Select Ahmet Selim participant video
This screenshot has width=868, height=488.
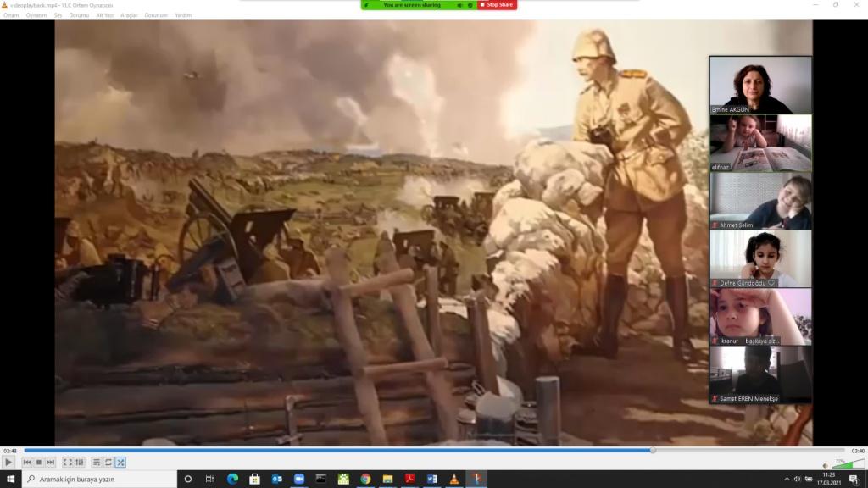pos(760,201)
